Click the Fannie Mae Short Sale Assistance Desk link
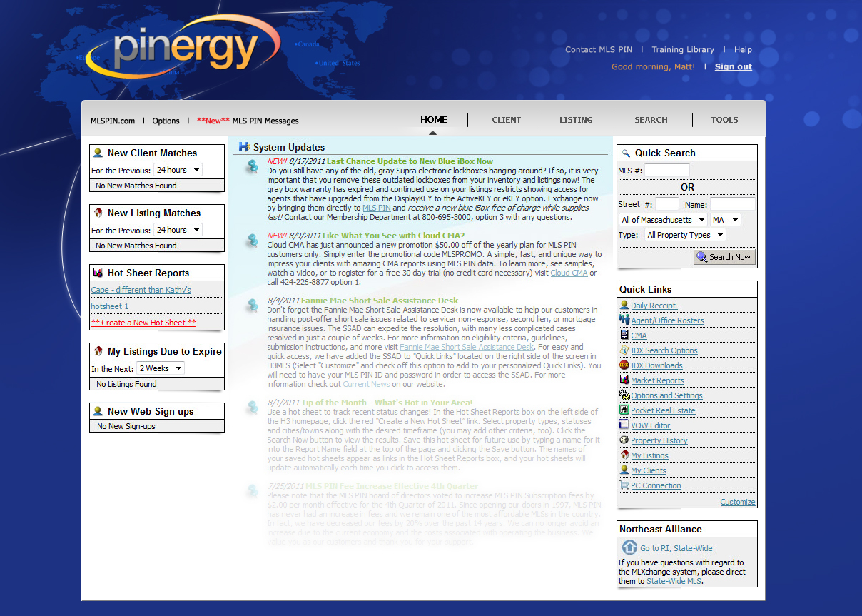Viewport: 862px width, 616px height. (x=467, y=347)
